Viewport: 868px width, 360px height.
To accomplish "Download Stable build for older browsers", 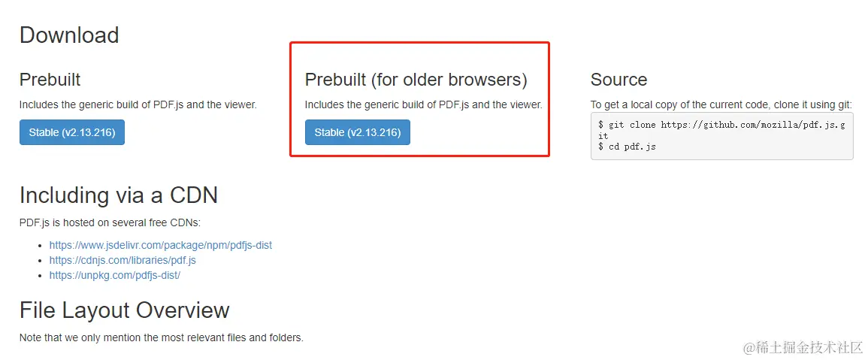I will (x=357, y=132).
